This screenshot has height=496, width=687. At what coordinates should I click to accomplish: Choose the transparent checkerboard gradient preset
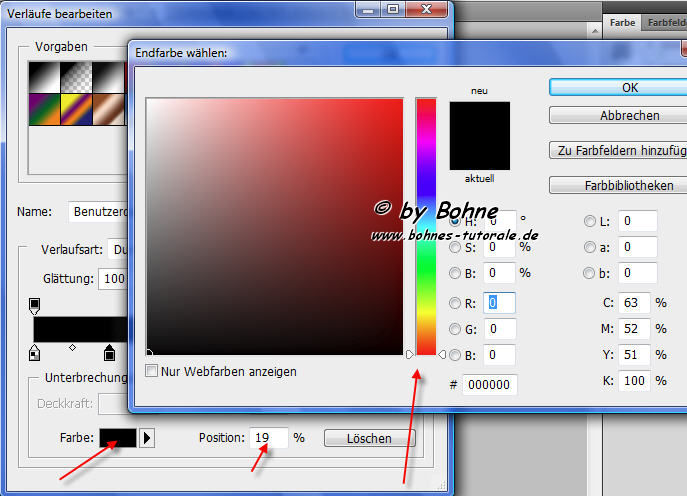pyautogui.click(x=75, y=75)
